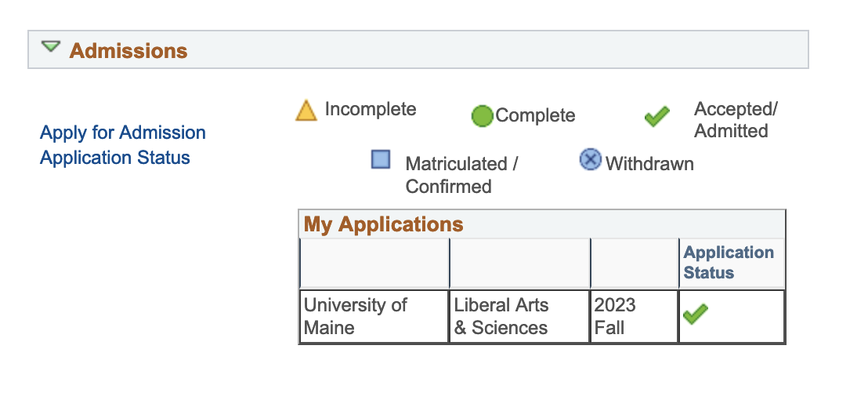Open the Application Status link
Screen dimensions: 868x400
coord(115,158)
